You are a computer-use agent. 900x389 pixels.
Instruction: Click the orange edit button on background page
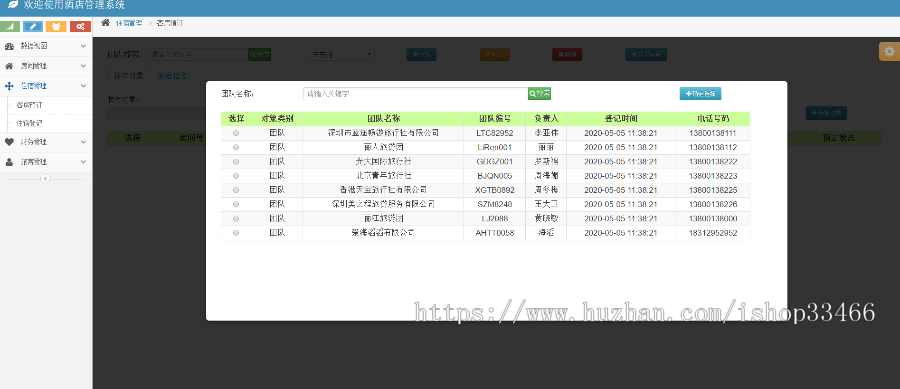point(495,55)
